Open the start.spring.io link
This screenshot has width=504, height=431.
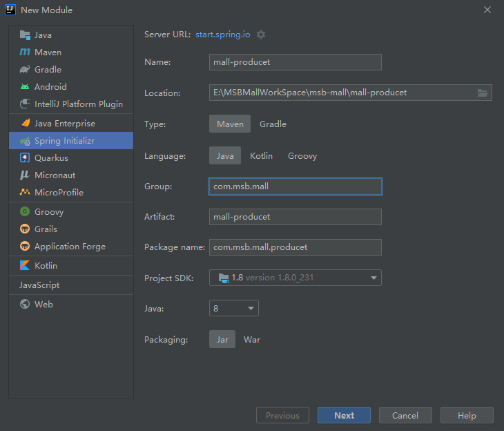pyautogui.click(x=223, y=35)
